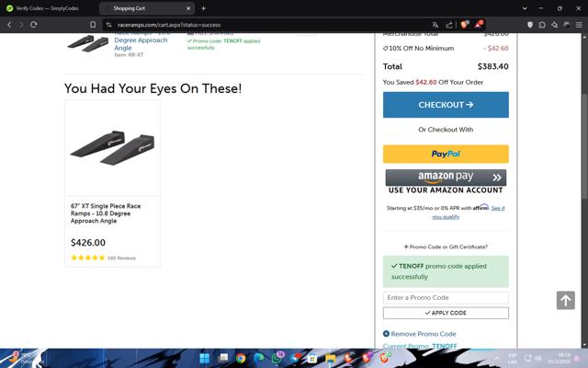Open Brave Shields lion icon
588x368 pixels.
point(465,25)
